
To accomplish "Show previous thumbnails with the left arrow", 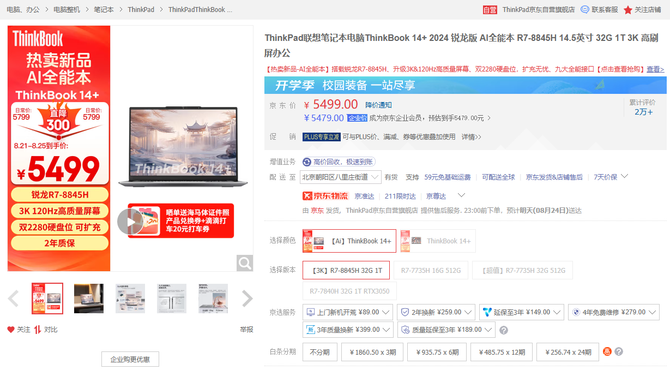I will point(13,299).
